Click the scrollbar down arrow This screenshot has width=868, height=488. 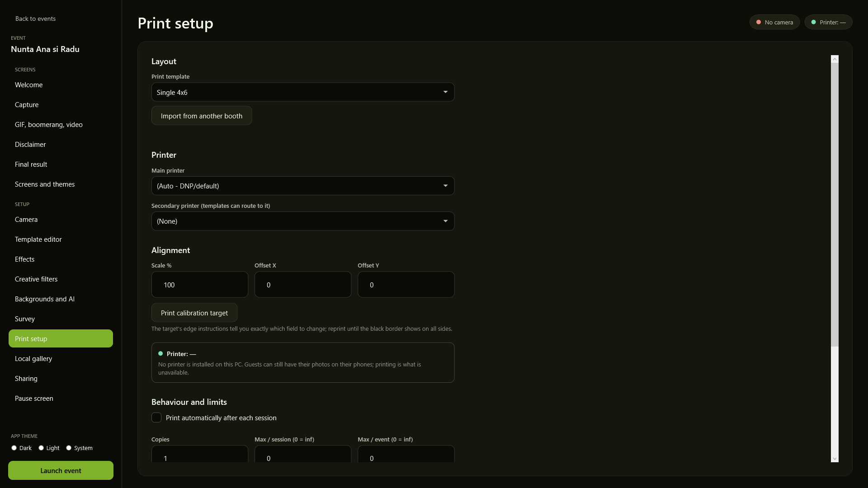835,459
